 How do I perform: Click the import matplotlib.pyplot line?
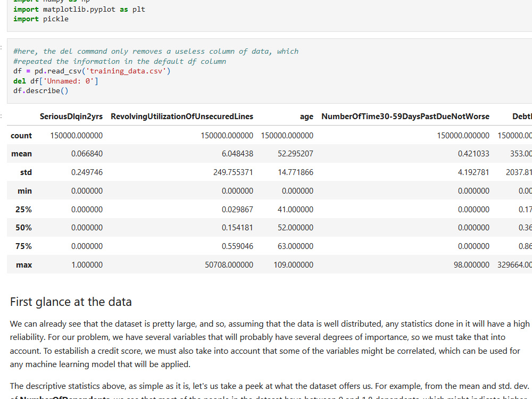(x=77, y=9)
